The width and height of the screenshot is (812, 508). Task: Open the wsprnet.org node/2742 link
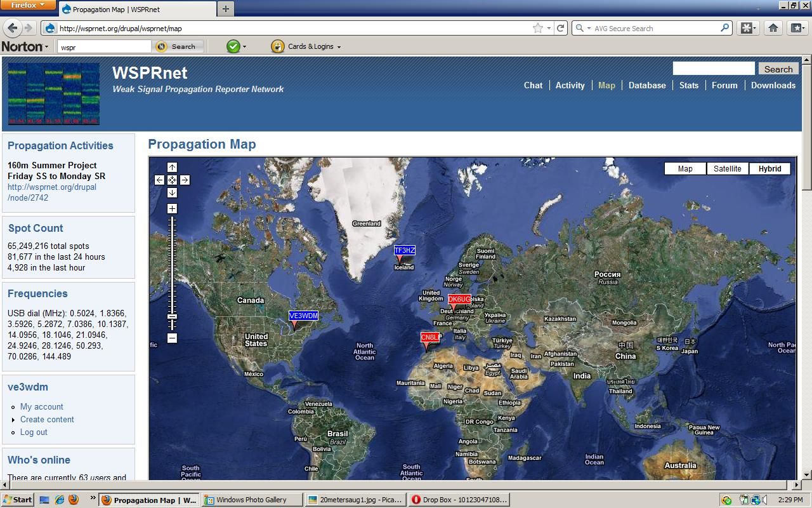[x=52, y=192]
